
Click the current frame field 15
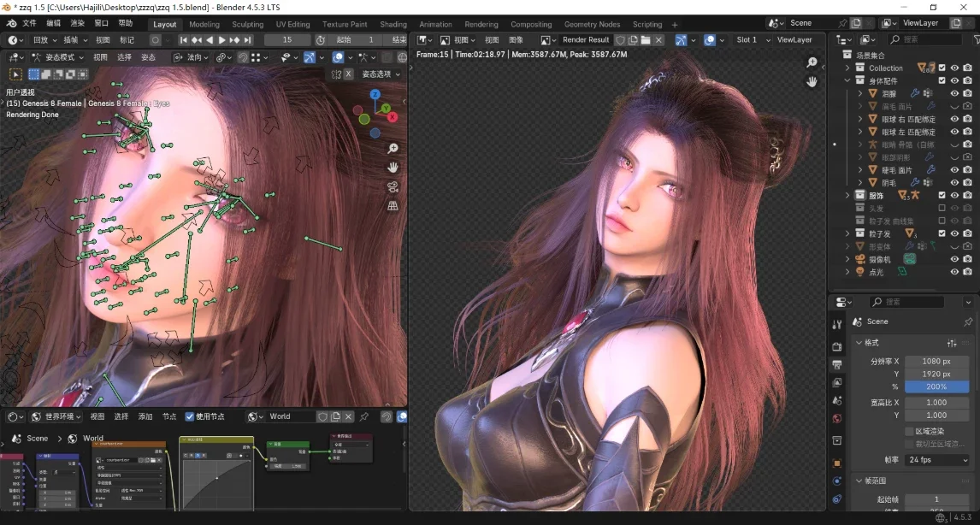[286, 39]
